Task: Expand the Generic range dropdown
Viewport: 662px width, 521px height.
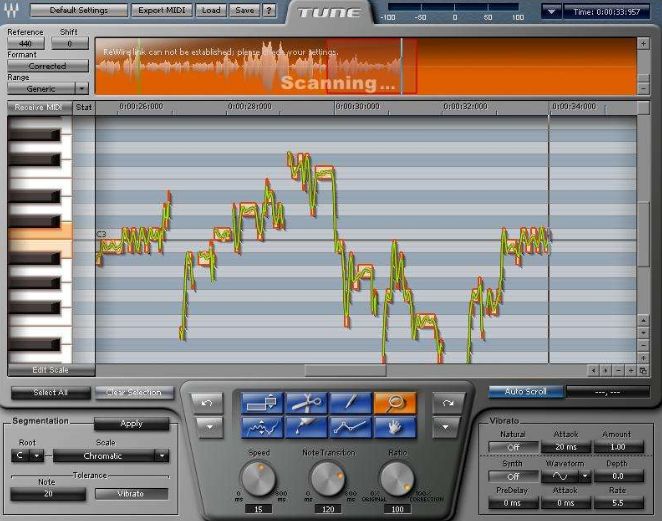Action: [81, 89]
